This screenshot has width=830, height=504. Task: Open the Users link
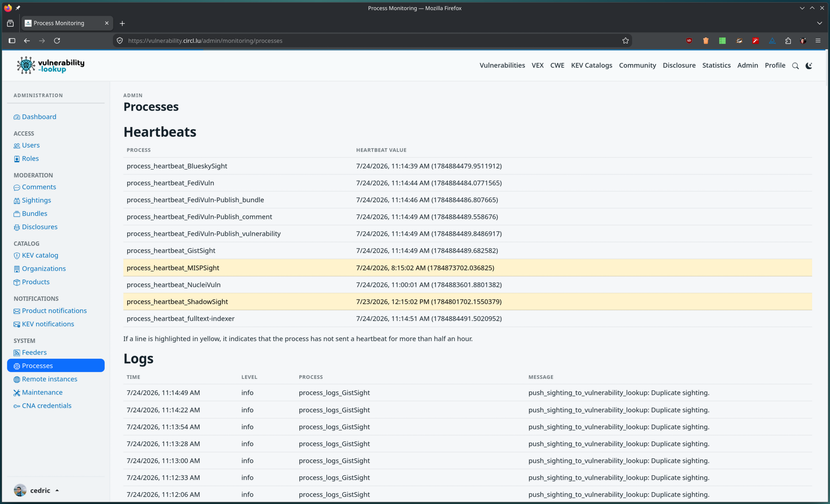click(x=31, y=145)
